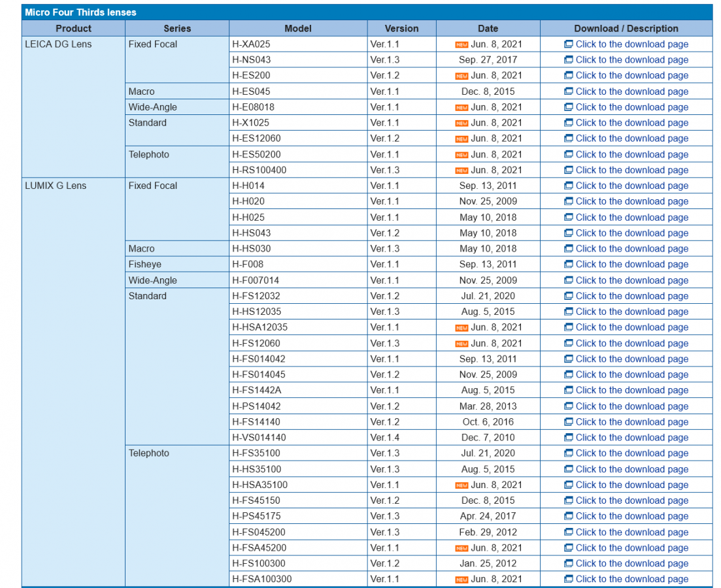The height and width of the screenshot is (588, 721).
Task: Click the NEW badge next to H-ES200 date
Action: click(x=461, y=76)
